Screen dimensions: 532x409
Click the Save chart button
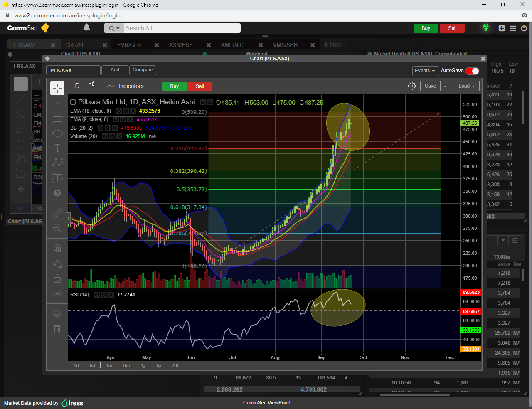tap(431, 86)
